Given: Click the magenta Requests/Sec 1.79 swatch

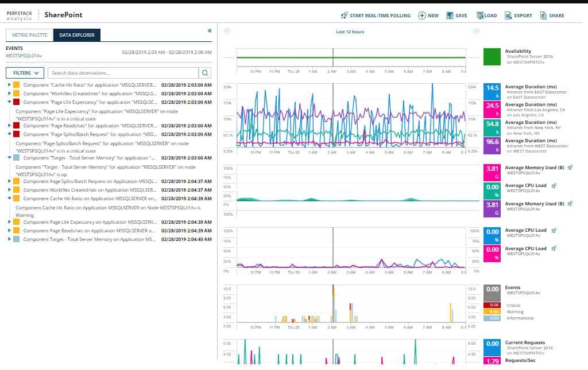Looking at the screenshot, I should pos(492,361).
